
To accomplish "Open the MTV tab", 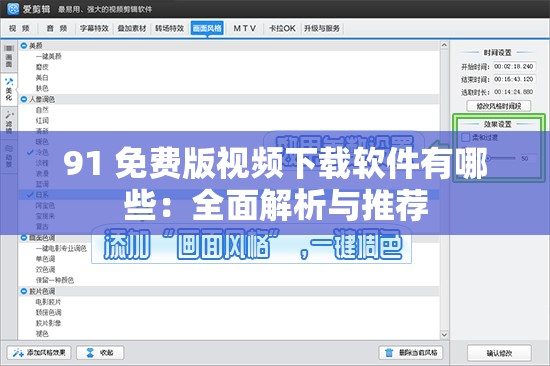I will coord(244,28).
